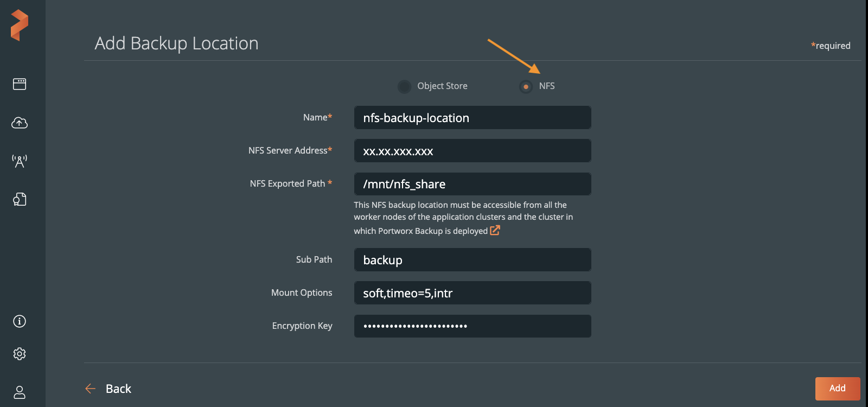Click the NFS Exported Path field
This screenshot has width=868, height=407.
(472, 184)
